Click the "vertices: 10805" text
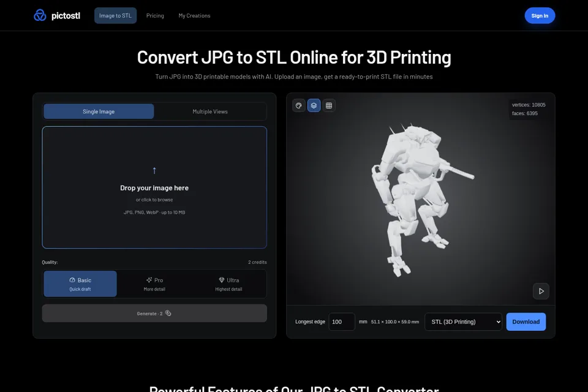The height and width of the screenshot is (392, 588). 529,105
